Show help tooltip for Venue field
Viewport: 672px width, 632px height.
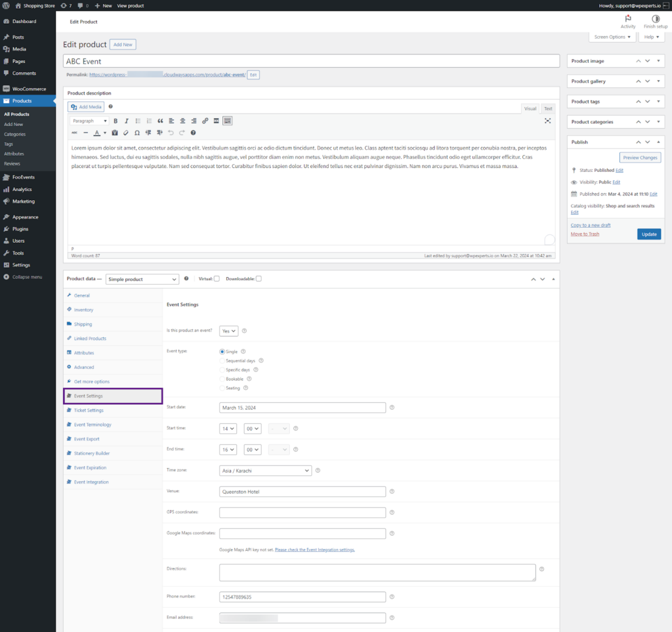coord(392,492)
